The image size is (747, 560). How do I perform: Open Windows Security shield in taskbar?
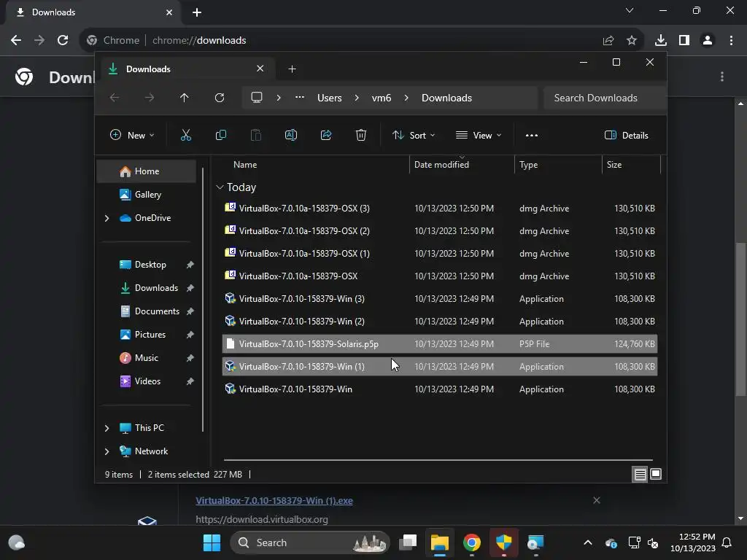tap(503, 542)
